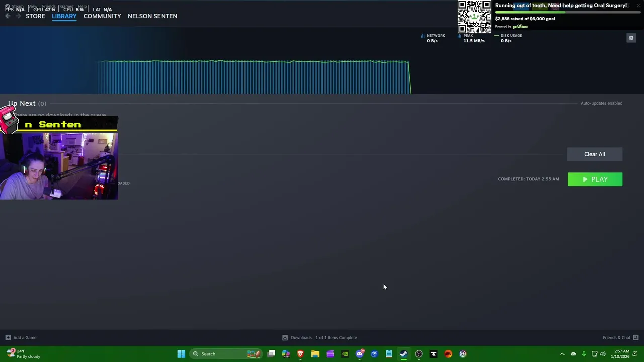Viewport: 644px width, 362px height.
Task: Click the Clear All button
Action: (x=595, y=154)
